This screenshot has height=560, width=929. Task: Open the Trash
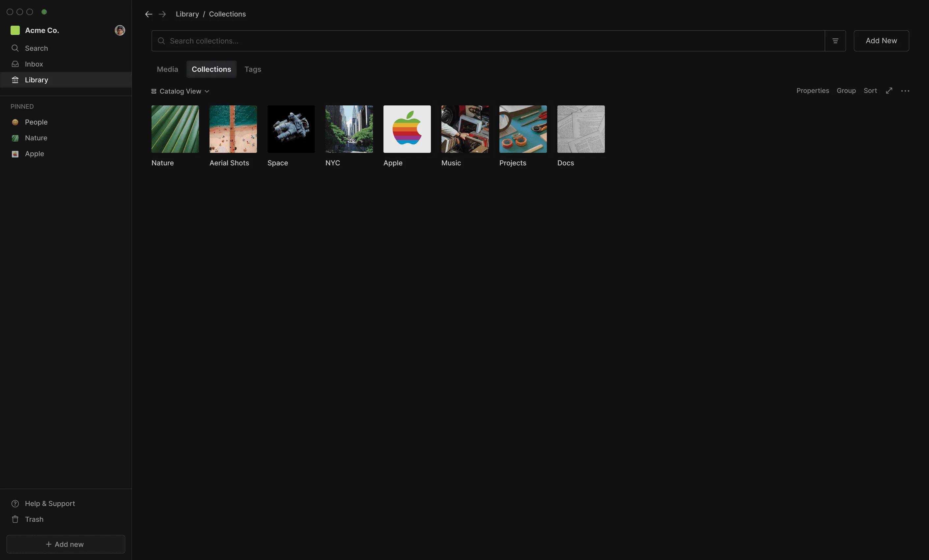(66, 519)
